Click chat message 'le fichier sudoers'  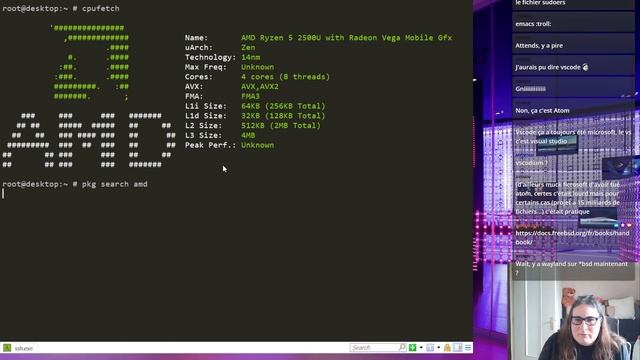pos(540,3)
